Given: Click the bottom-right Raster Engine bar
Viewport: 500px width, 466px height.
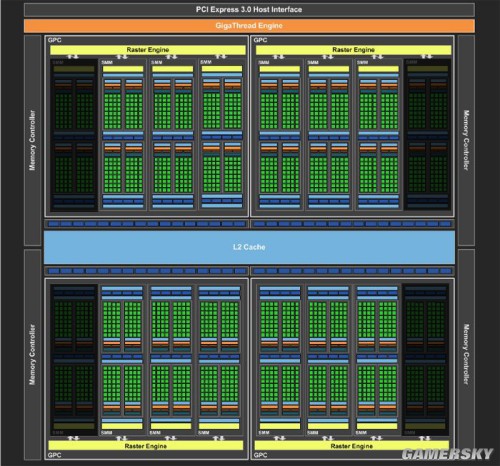Looking at the screenshot, I should click(352, 446).
